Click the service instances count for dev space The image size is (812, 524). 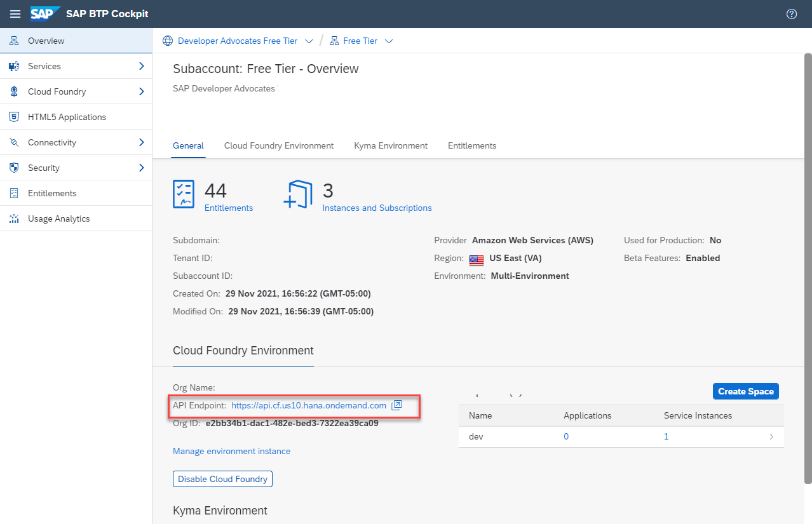coord(666,436)
